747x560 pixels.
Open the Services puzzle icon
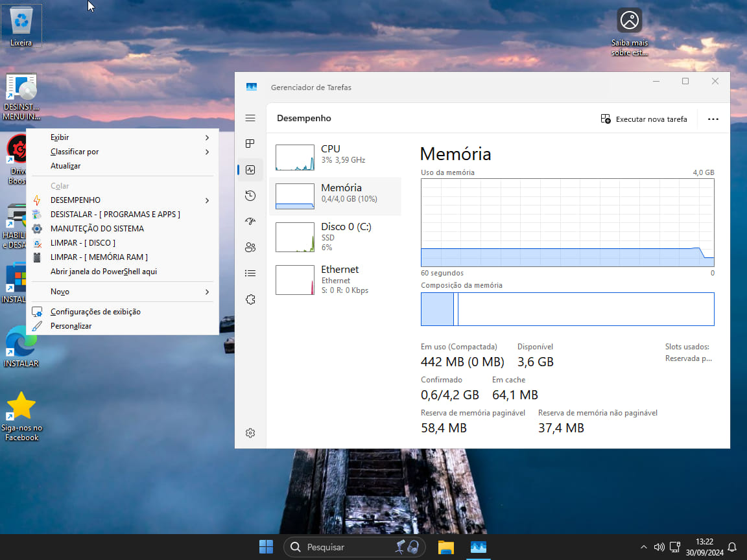tap(250, 299)
